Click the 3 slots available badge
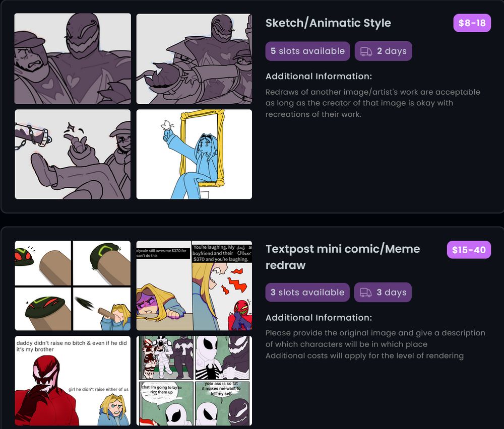504x429 pixels. point(307,292)
